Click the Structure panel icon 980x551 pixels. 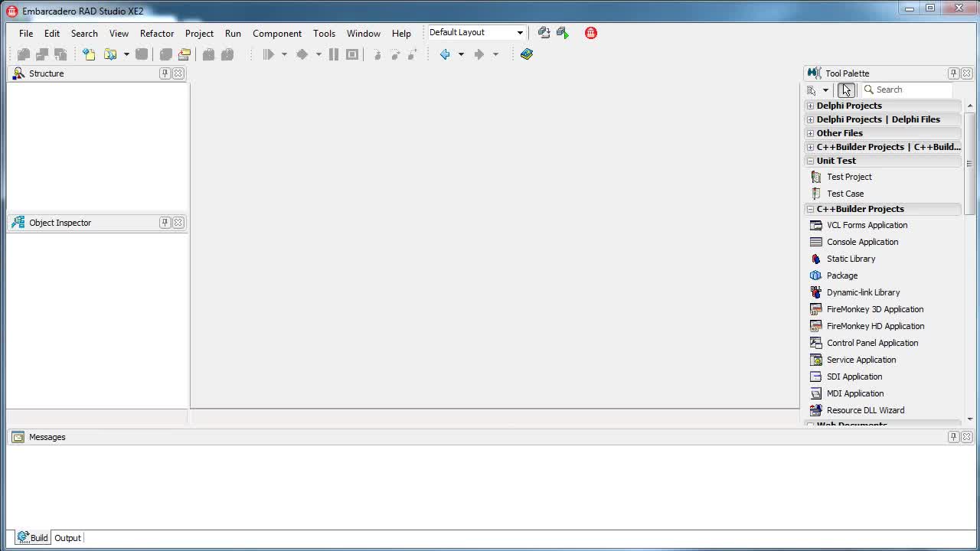(18, 73)
